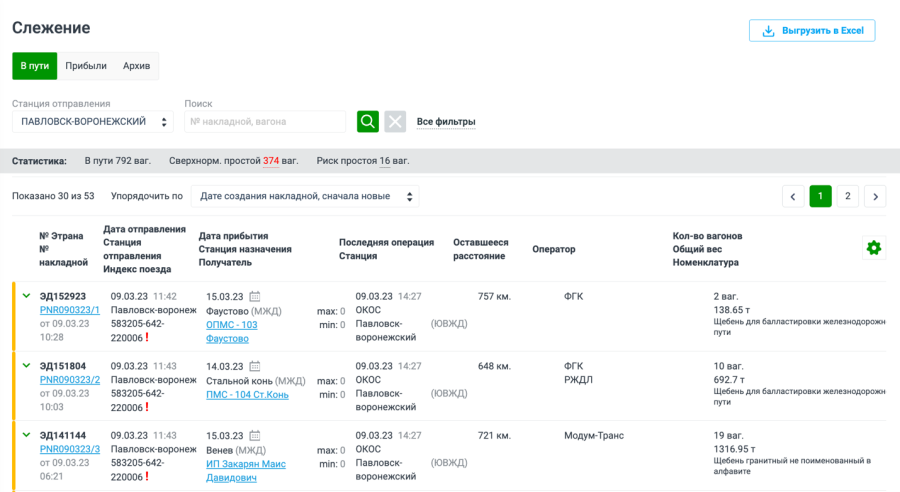Screen dimensions: 900x492
Task: Go to page 2
Action: tap(847, 196)
